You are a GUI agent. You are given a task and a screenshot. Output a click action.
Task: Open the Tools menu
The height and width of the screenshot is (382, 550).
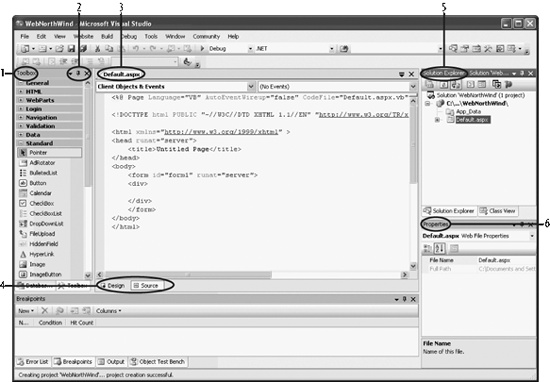[x=151, y=36]
